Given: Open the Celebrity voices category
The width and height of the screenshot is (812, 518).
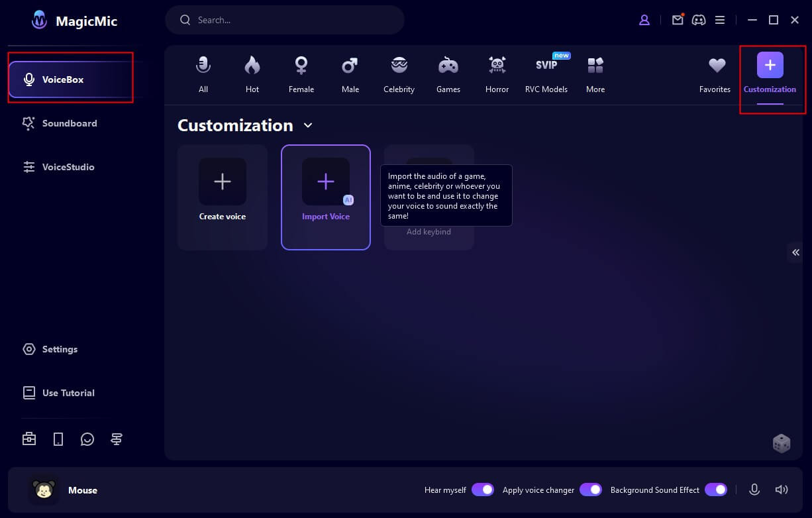Looking at the screenshot, I should [x=399, y=74].
